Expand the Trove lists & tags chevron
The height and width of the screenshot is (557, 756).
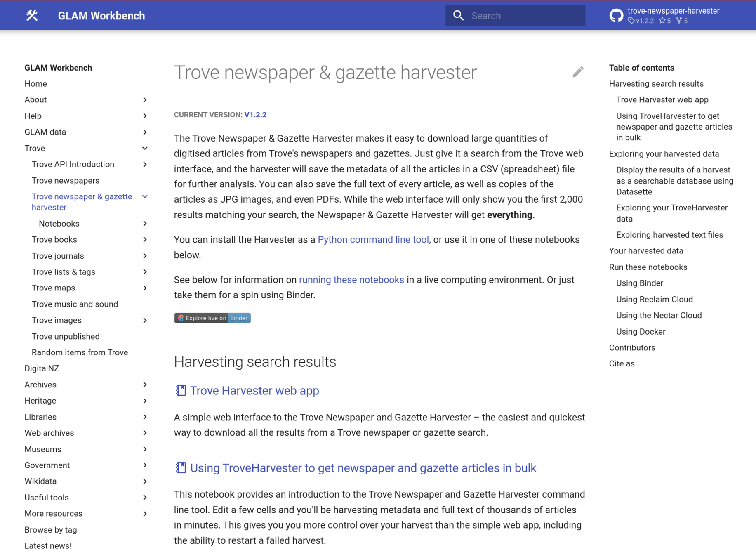click(x=145, y=272)
